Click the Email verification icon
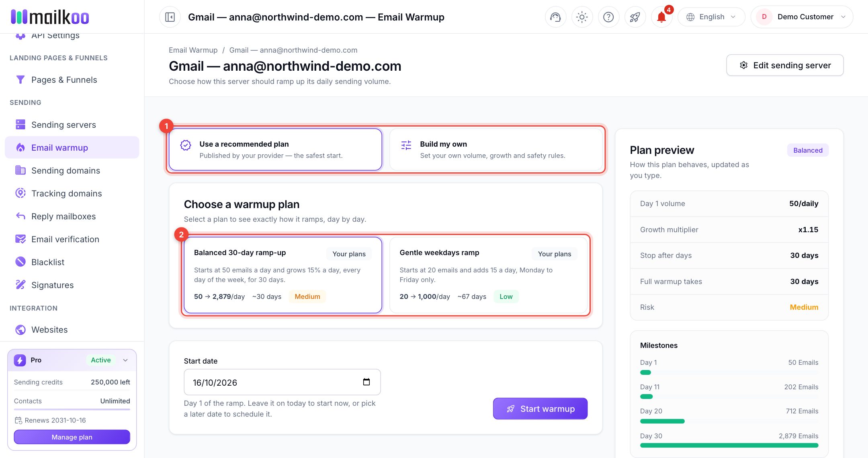This screenshot has height=458, width=868. 20,239
